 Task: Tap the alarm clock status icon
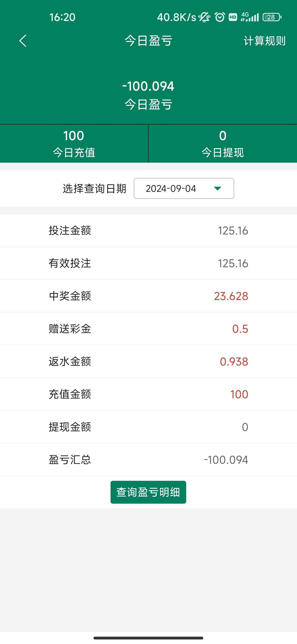(220, 17)
